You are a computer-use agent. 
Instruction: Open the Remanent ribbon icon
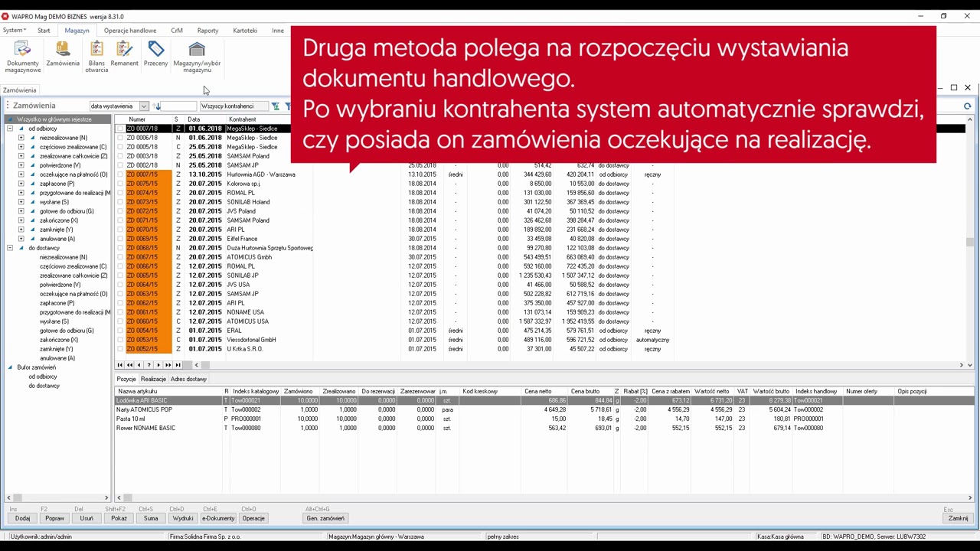pyautogui.click(x=124, y=54)
